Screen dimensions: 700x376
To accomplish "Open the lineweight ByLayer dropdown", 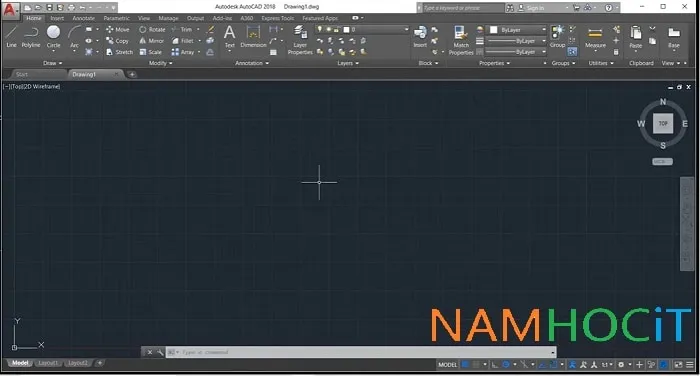I will coord(516,41).
